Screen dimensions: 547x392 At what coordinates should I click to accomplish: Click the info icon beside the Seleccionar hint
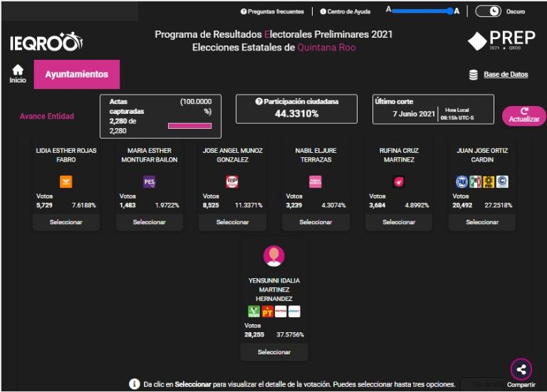coord(135,384)
